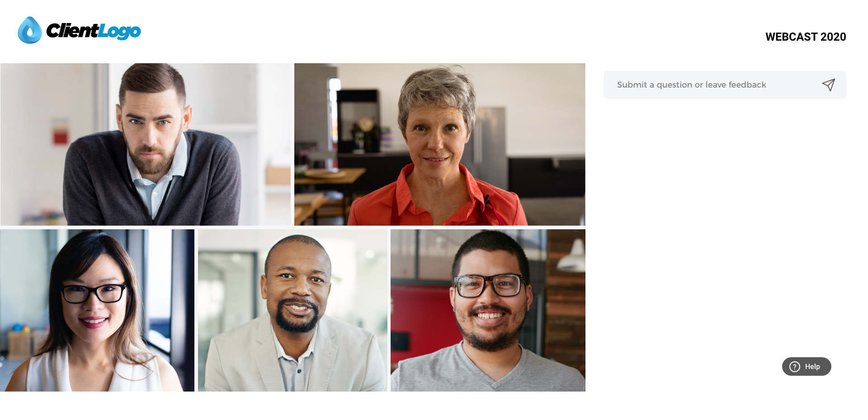This screenshot has width=868, height=420.
Task: Click the blue water droplet logo icon
Action: coord(30,30)
